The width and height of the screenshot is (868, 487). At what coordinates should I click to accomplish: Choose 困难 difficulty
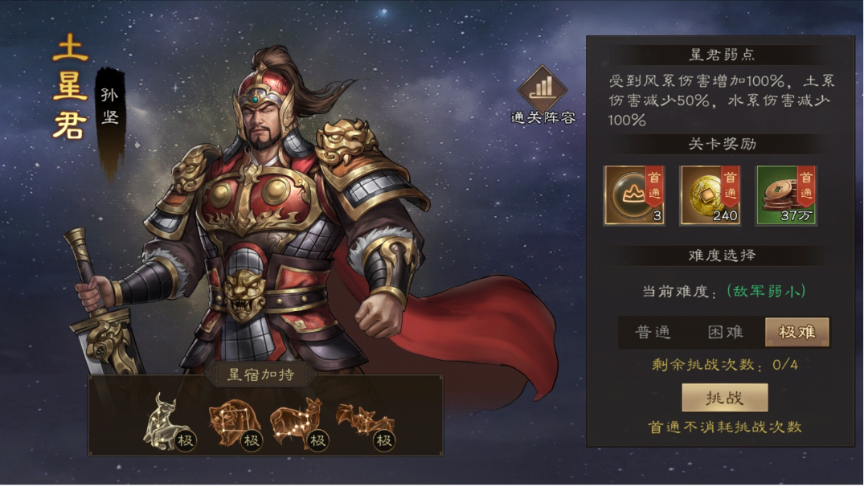[x=726, y=332]
